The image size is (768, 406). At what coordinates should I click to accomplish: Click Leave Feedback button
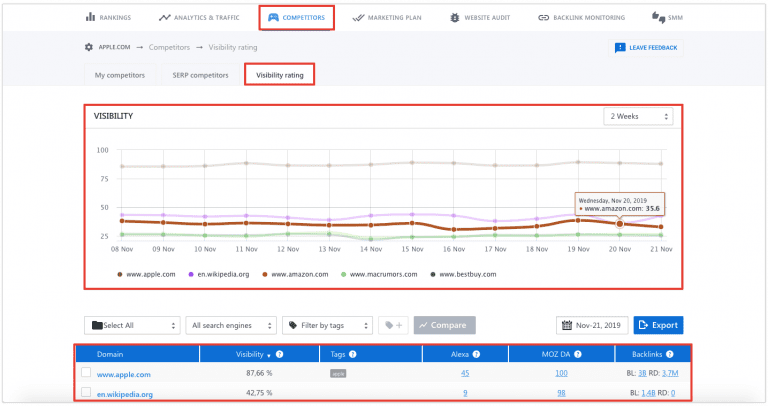pos(646,48)
